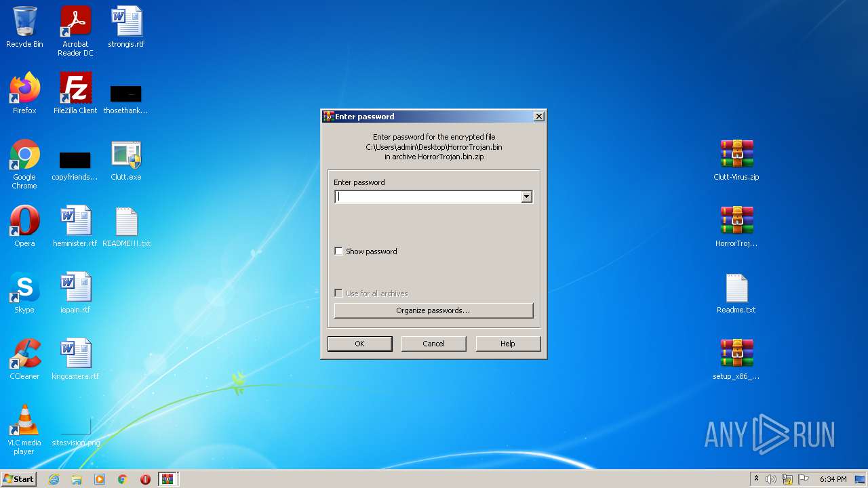Viewport: 868px width, 488px height.
Task: Select heminister.rtf document icon
Action: coord(75,226)
